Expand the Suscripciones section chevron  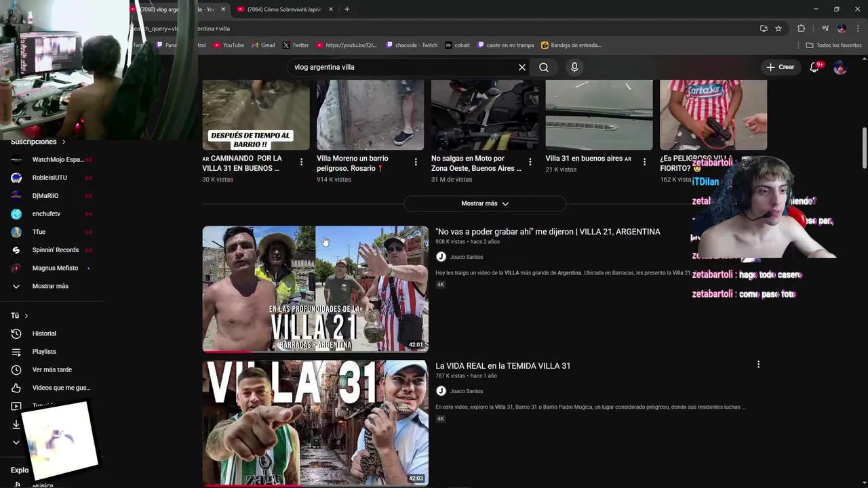64,142
